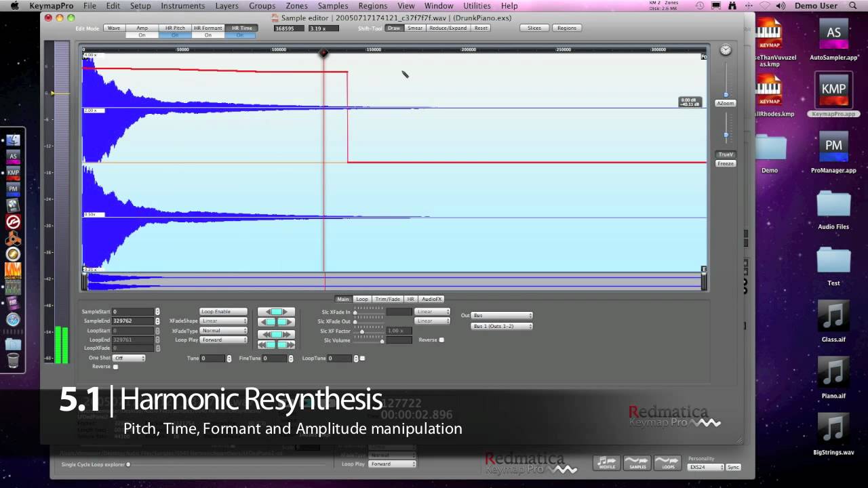Toggle Amp edit mode On

click(x=142, y=35)
